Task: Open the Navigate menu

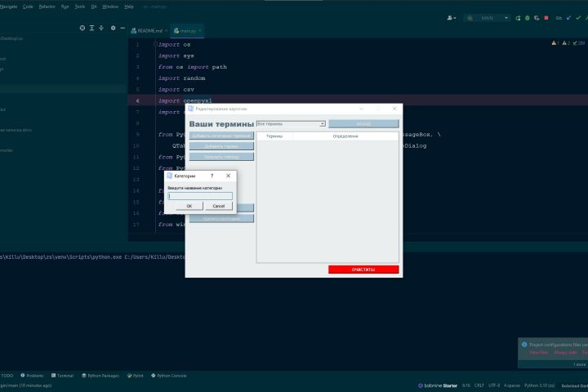Action: click(8, 7)
